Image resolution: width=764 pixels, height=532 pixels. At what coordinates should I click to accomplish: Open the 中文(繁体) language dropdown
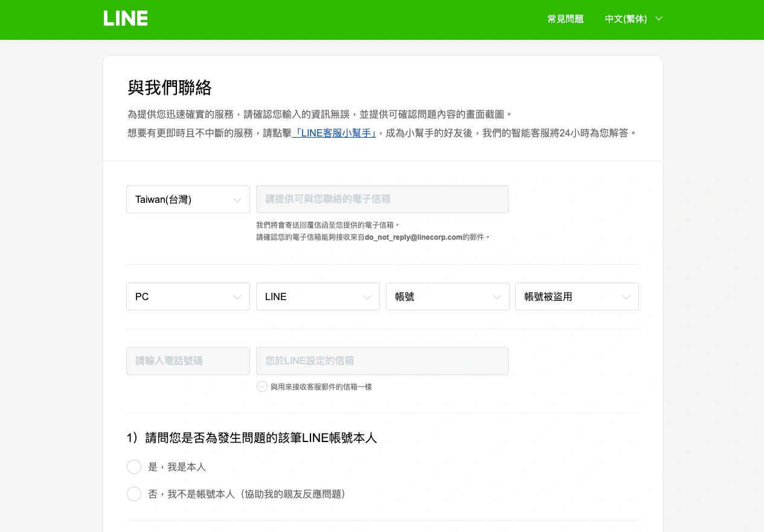[626, 19]
